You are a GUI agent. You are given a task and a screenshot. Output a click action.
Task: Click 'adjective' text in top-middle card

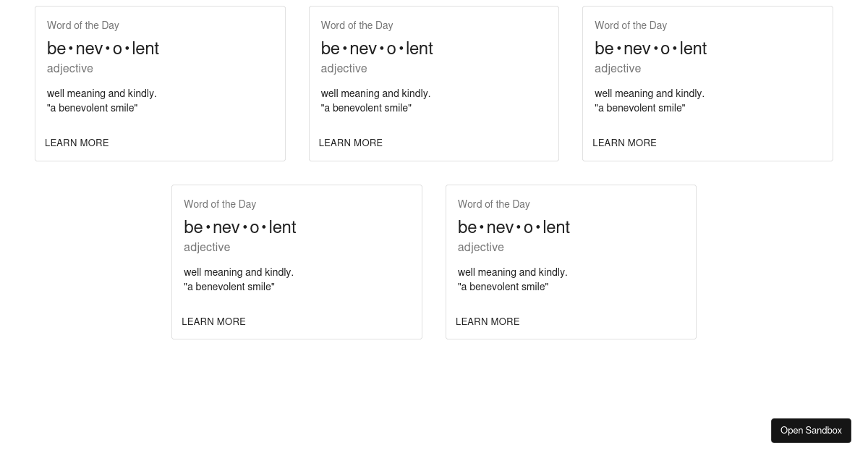coord(344,68)
